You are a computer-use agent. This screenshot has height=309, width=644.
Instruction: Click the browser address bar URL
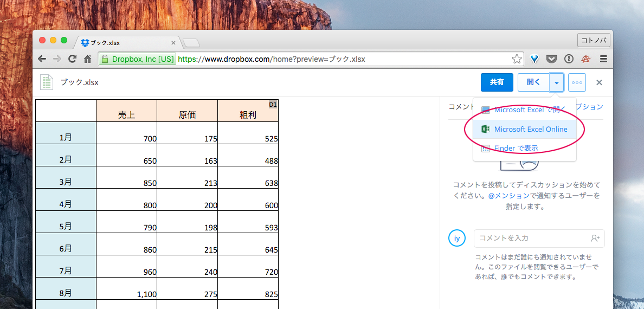[272, 59]
